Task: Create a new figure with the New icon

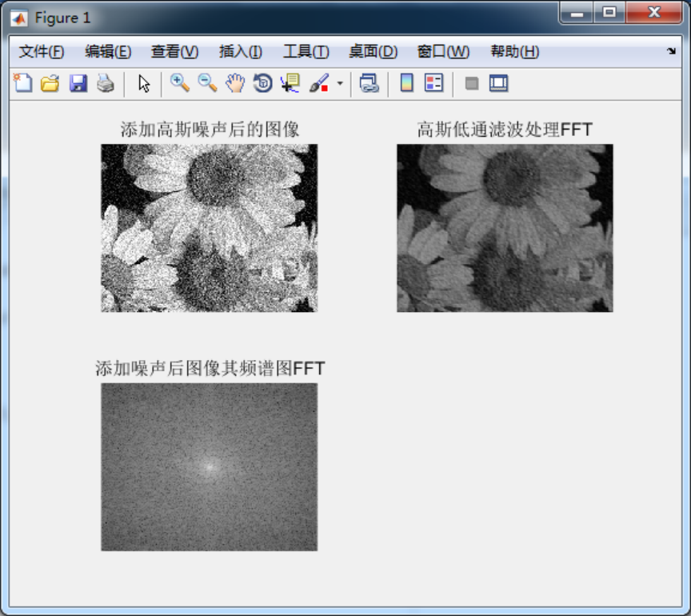Action: 22,82
